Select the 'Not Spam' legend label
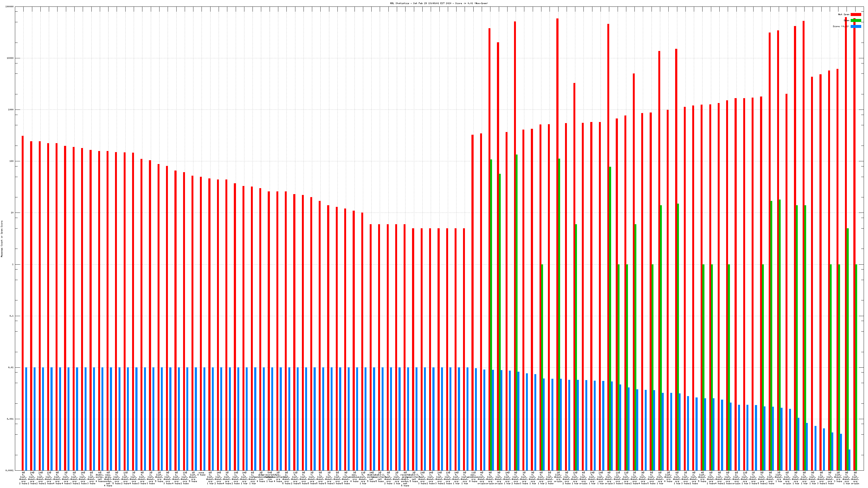Screen dimensions: 868x488 coord(844,14)
